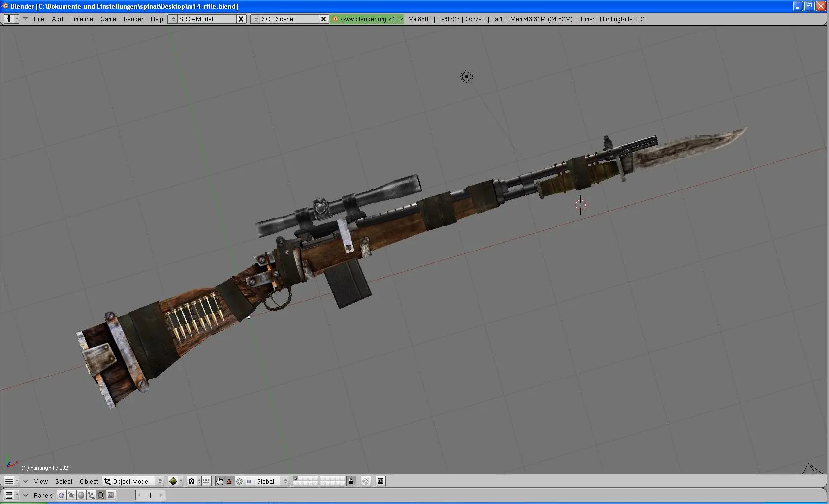Image resolution: width=829 pixels, height=504 pixels.
Task: Open the Panels menu
Action: pyautogui.click(x=43, y=495)
